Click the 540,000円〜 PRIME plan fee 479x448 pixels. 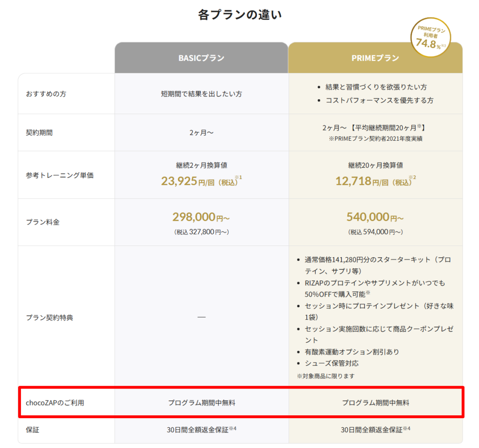click(x=375, y=217)
